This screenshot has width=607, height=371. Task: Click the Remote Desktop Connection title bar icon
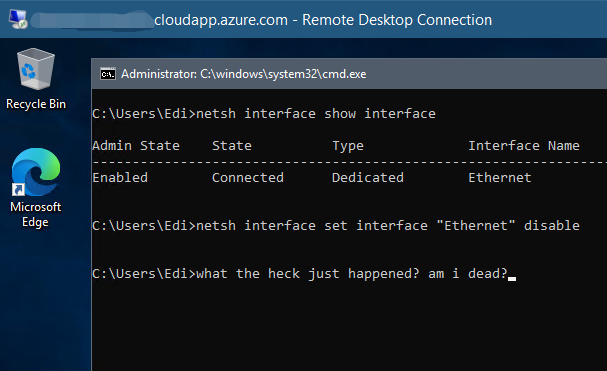point(18,19)
